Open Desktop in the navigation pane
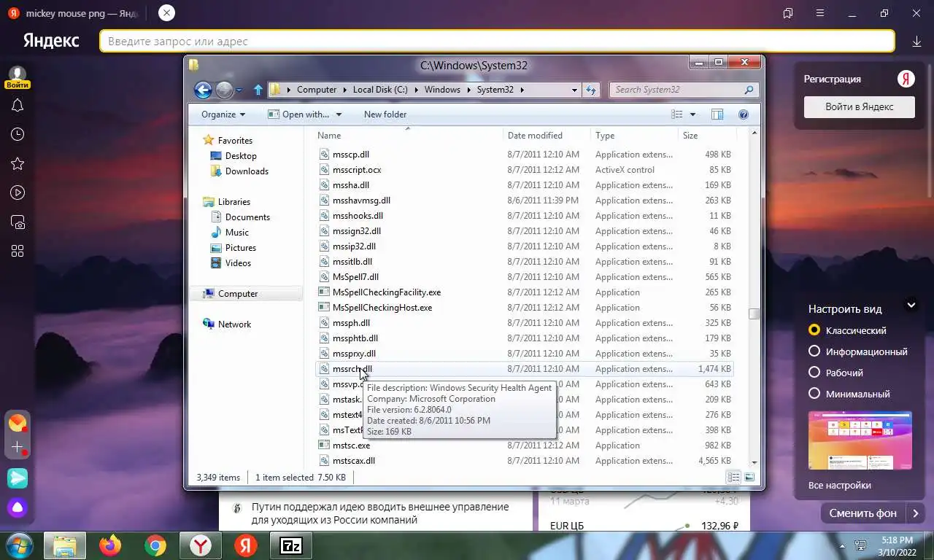 233,155
